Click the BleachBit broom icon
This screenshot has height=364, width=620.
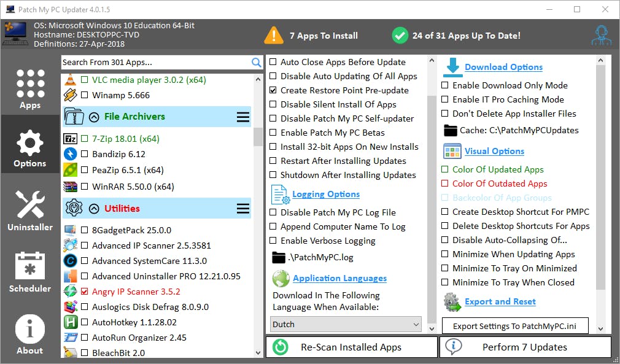[x=70, y=352]
